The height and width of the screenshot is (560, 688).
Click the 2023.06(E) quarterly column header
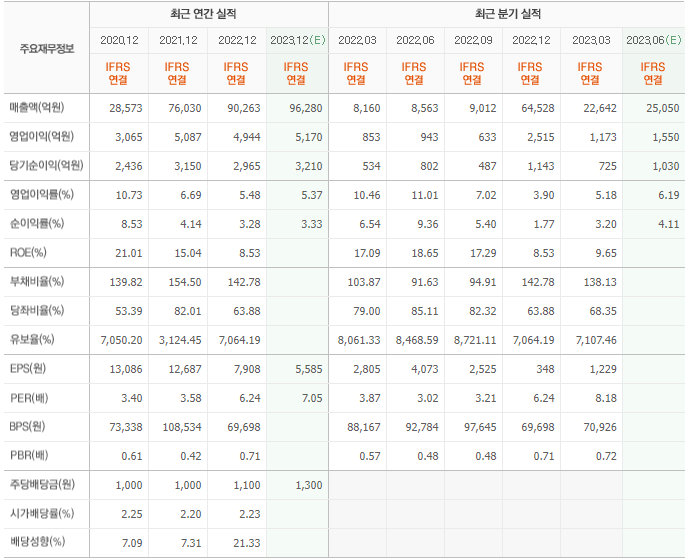[x=653, y=40]
